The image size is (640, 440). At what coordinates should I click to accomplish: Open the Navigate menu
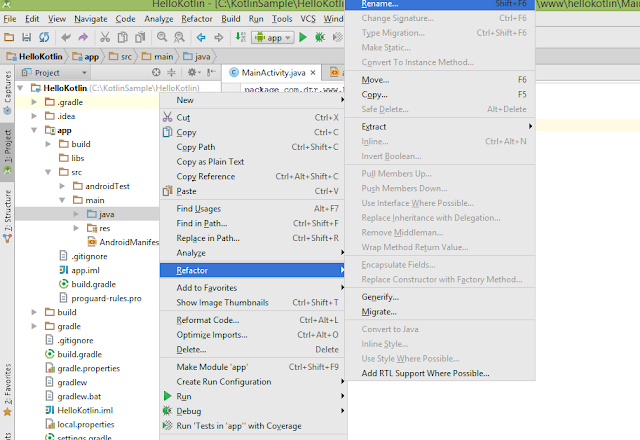click(x=91, y=19)
